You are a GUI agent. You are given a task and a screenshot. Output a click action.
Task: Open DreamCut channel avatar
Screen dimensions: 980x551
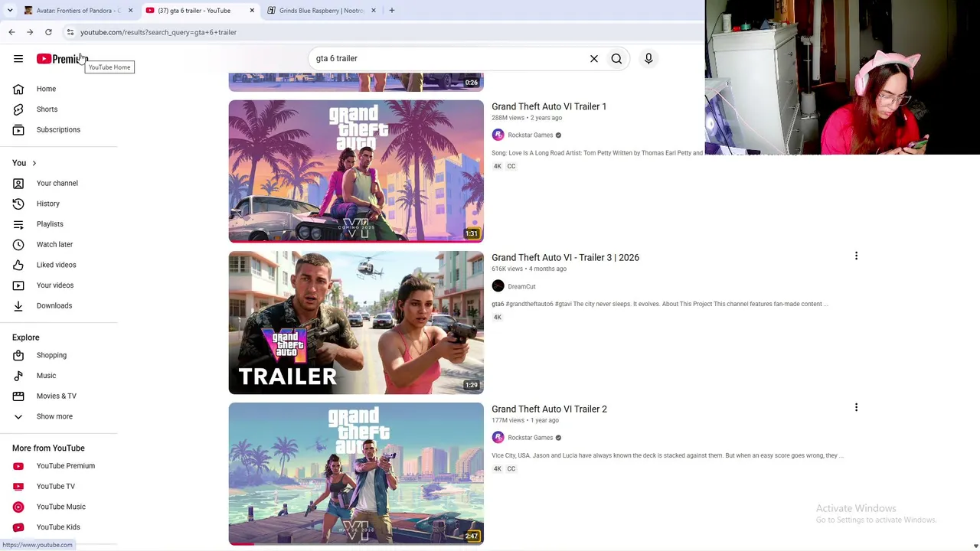click(x=498, y=286)
